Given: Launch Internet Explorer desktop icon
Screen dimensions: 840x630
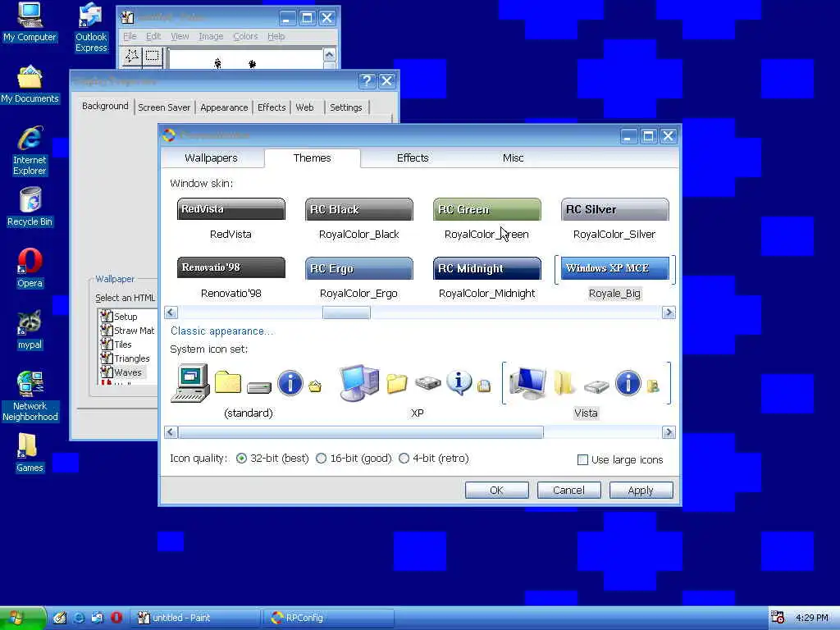Looking at the screenshot, I should [x=30, y=151].
